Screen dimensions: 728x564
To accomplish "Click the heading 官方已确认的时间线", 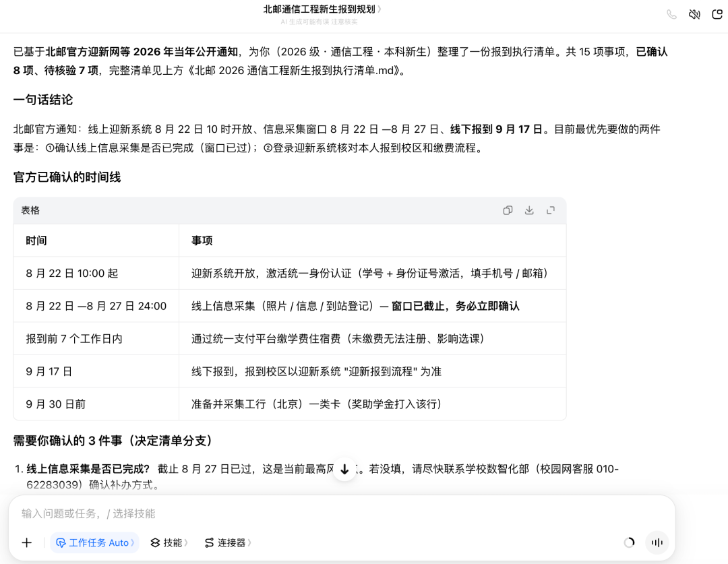I will point(67,177).
